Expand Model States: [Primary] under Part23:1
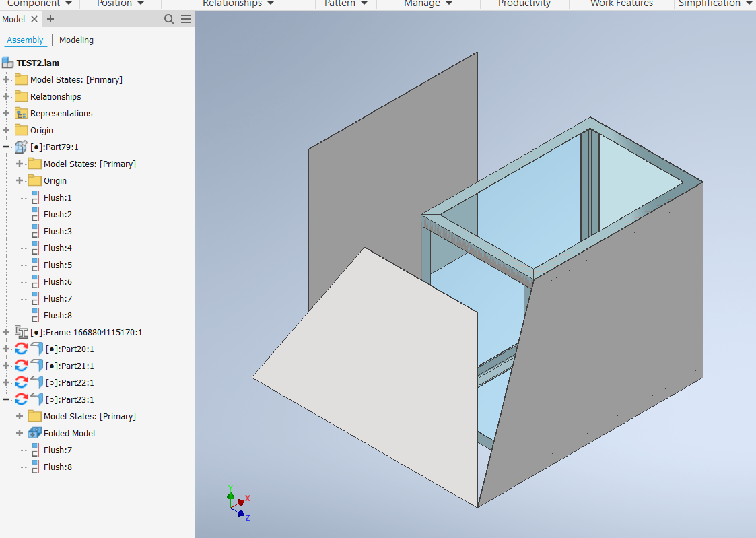 (19, 416)
